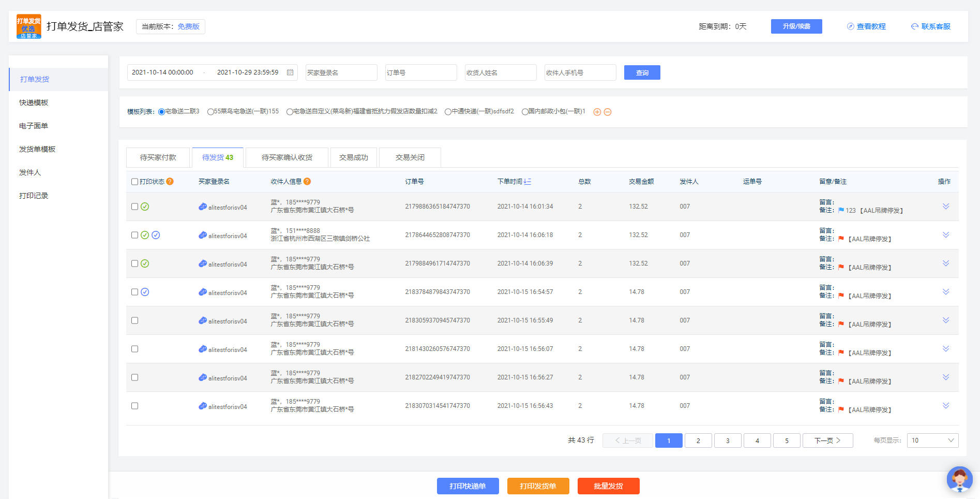The height and width of the screenshot is (499, 980).
Task: Sort by 下单时间 using the sort icon
Action: (527, 181)
